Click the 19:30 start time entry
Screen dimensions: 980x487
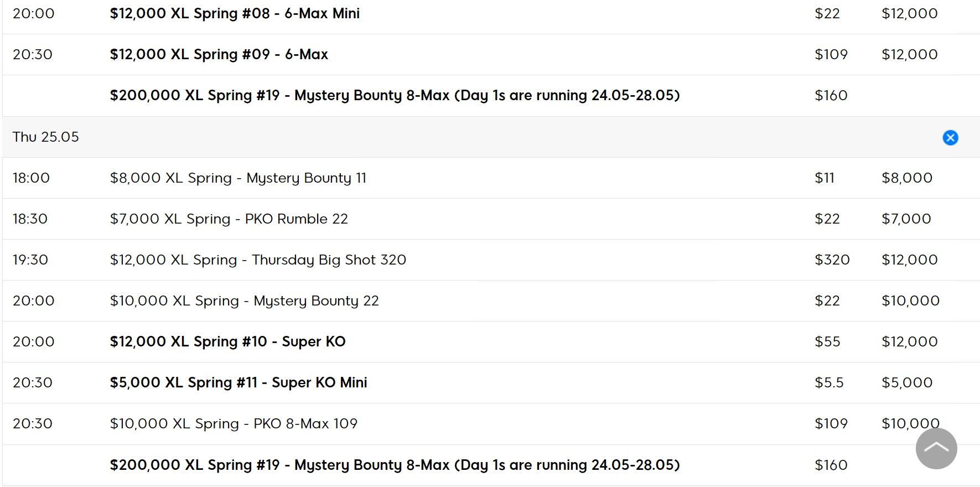coord(30,260)
